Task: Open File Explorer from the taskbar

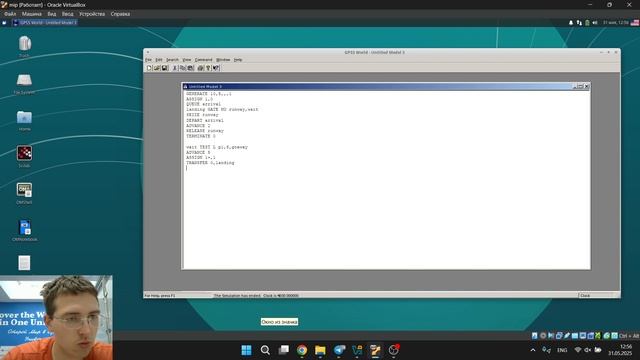Action: 320,350
